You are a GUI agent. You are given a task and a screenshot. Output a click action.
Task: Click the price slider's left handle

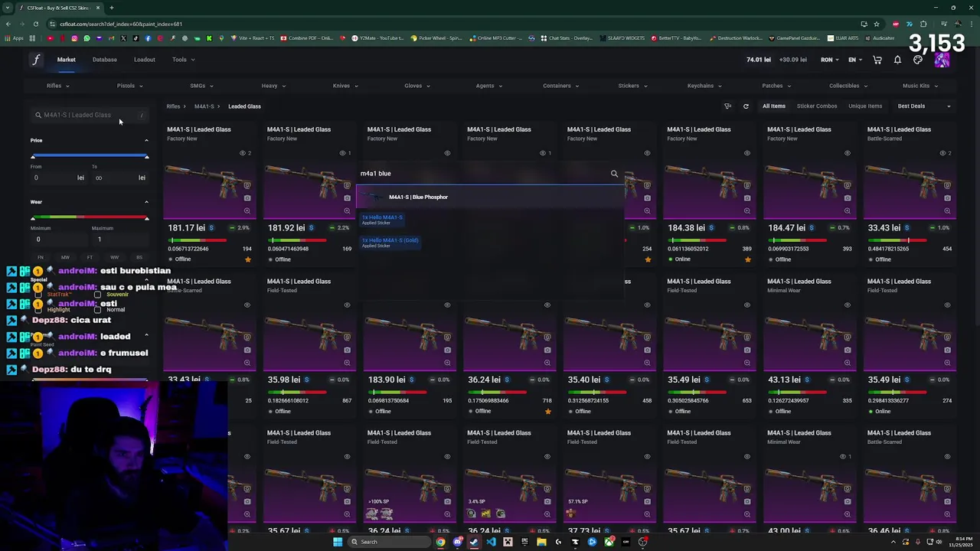coord(33,156)
